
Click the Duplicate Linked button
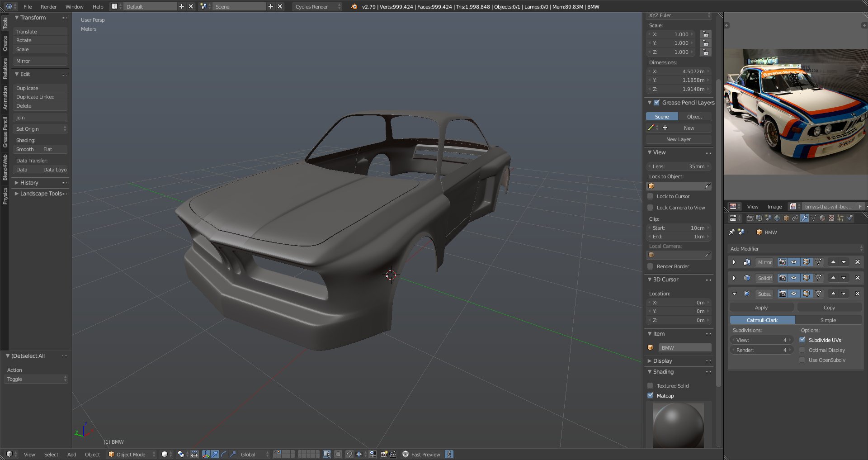tap(40, 97)
